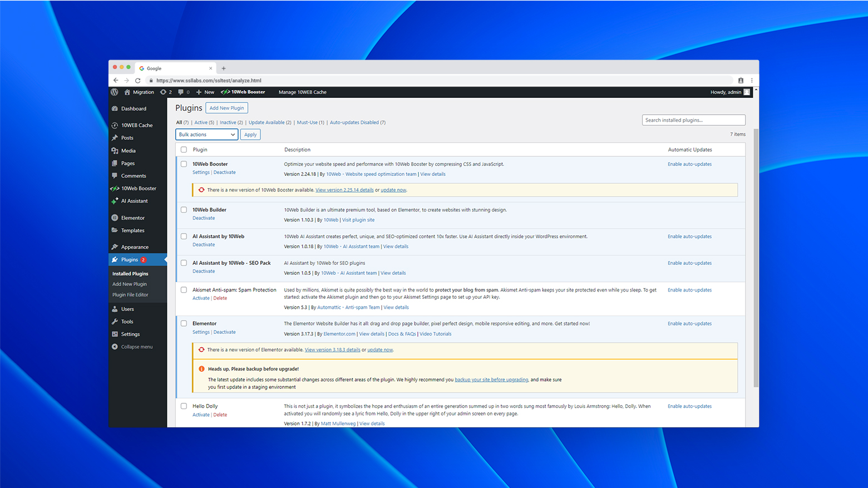The image size is (868, 488).
Task: Check the Hello Dolly plugin checkbox
Action: (x=184, y=406)
